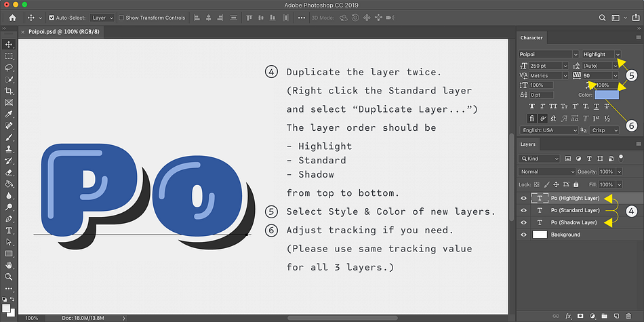The image size is (644, 322).
Task: Enable Show Transform Controls checkbox
Action: point(121,18)
